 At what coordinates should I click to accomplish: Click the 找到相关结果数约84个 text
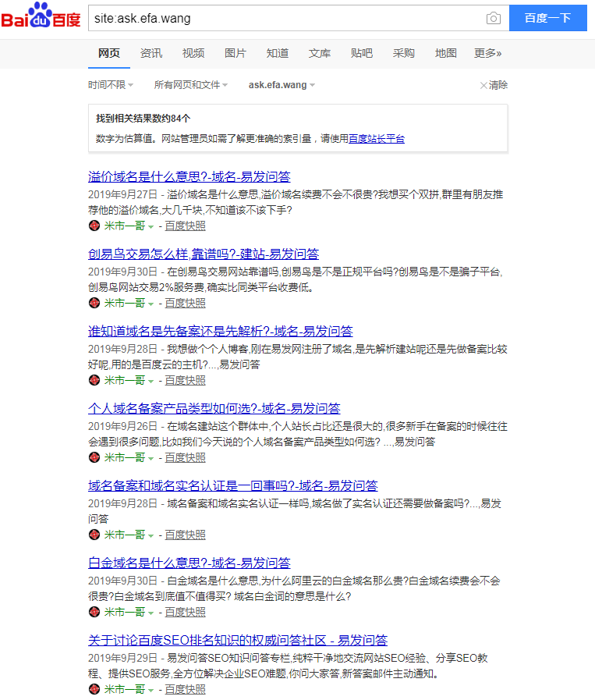(x=143, y=119)
